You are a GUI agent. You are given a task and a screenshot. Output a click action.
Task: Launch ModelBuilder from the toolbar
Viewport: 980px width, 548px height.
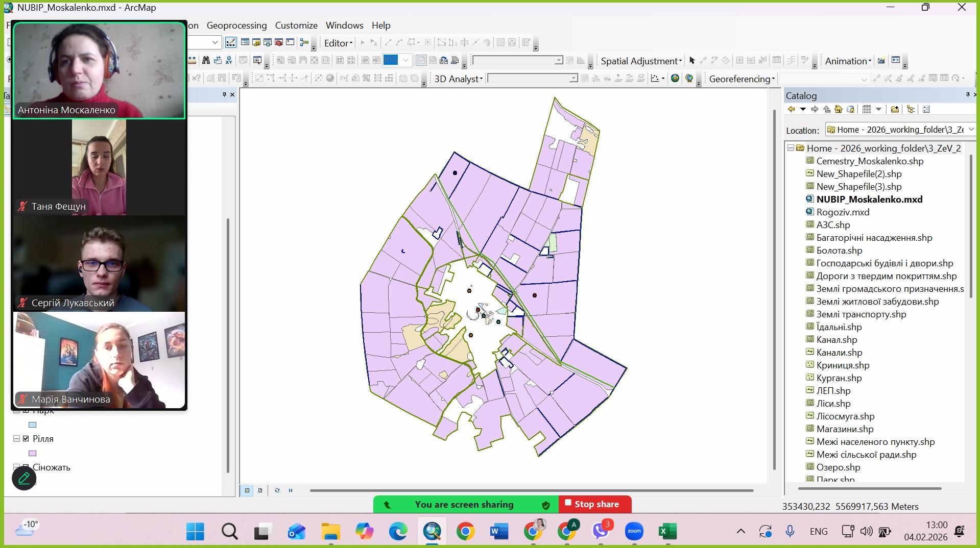tap(304, 43)
